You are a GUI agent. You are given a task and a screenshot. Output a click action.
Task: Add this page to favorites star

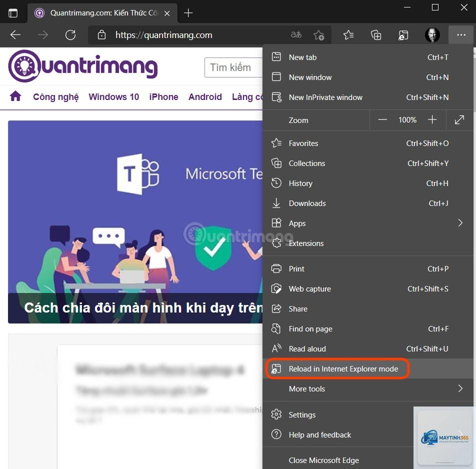pyautogui.click(x=318, y=35)
